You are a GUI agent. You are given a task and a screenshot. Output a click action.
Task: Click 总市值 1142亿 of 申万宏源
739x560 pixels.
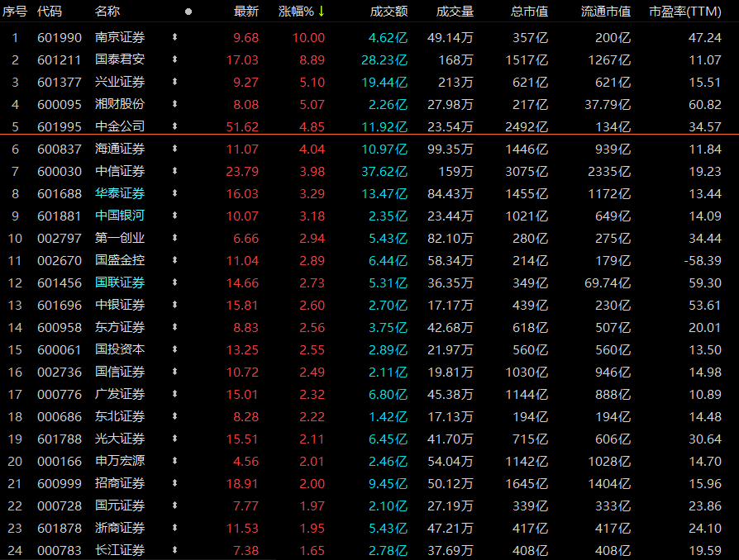tap(527, 461)
